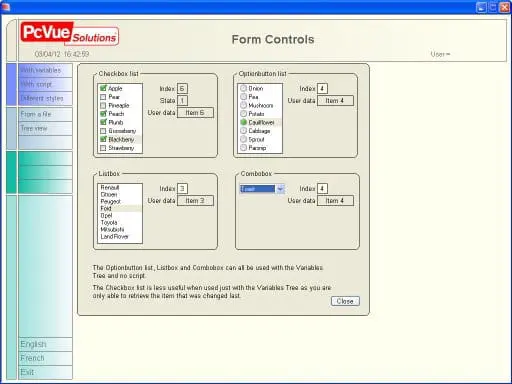
Task: Open the Combobox dropdown arrow
Action: (280, 189)
